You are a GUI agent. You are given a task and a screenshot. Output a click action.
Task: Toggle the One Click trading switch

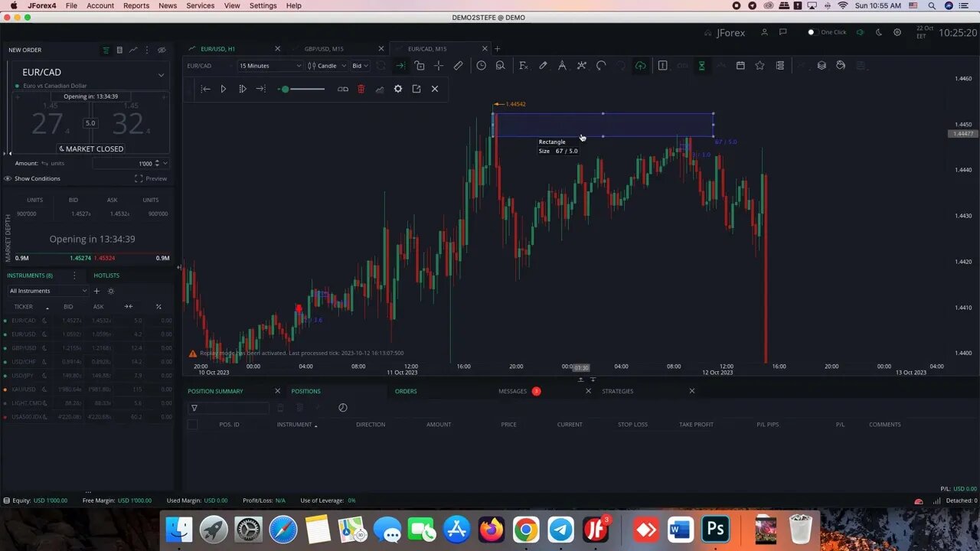tap(812, 32)
